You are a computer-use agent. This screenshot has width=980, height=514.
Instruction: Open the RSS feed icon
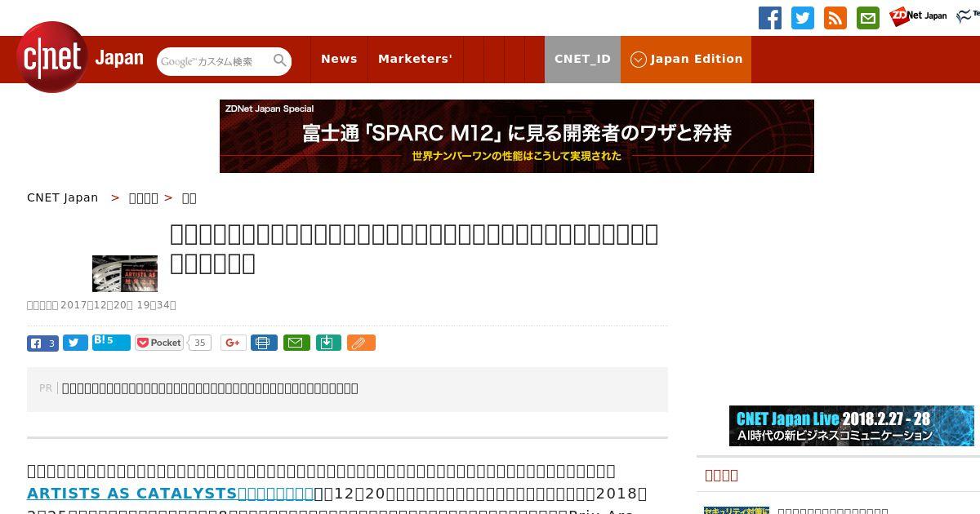tap(835, 18)
